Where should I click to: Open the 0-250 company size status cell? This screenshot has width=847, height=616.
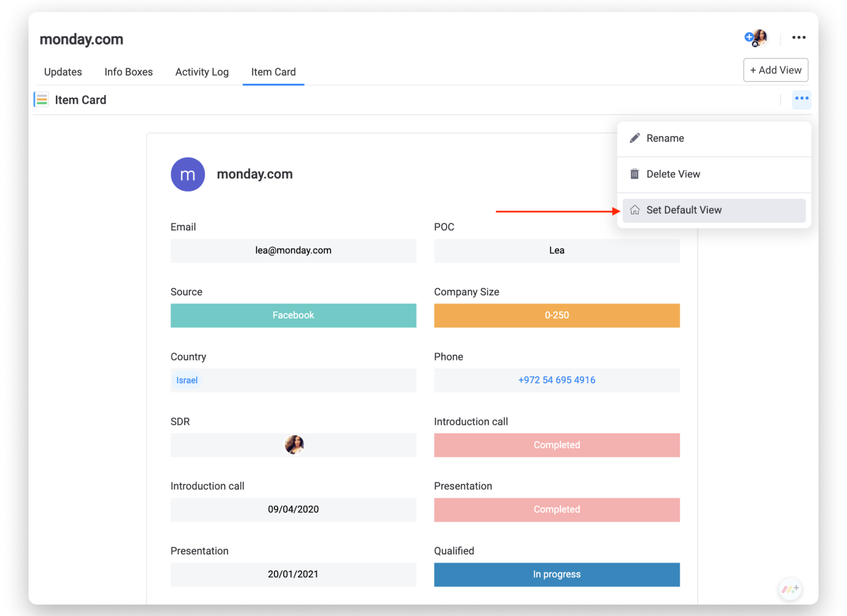click(x=557, y=315)
